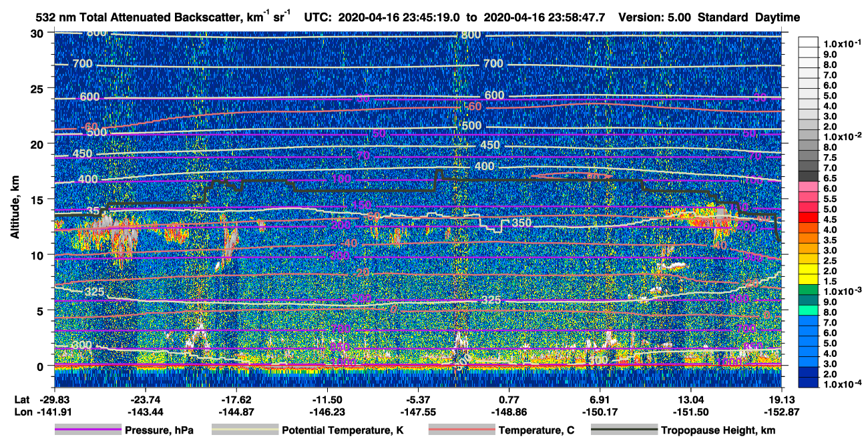Click the 'Version: 5.00' text
Screen dimensions: 868x445
click(656, 18)
